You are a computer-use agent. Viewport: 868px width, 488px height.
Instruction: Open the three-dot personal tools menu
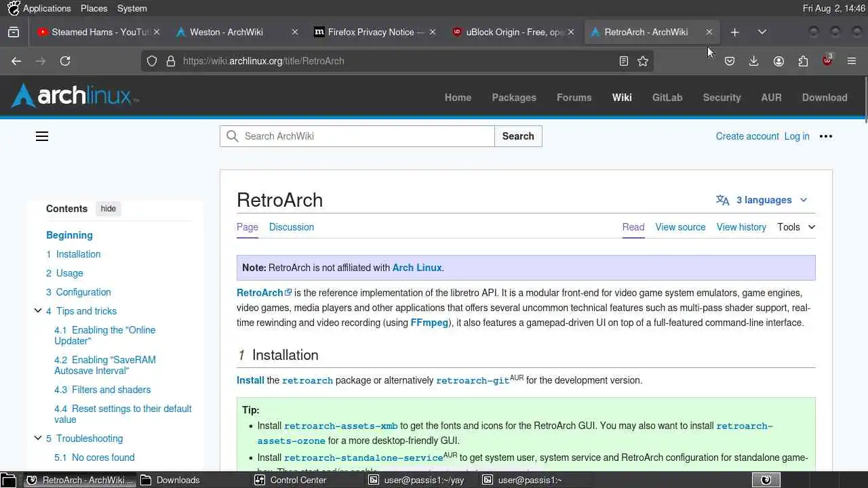coord(826,136)
